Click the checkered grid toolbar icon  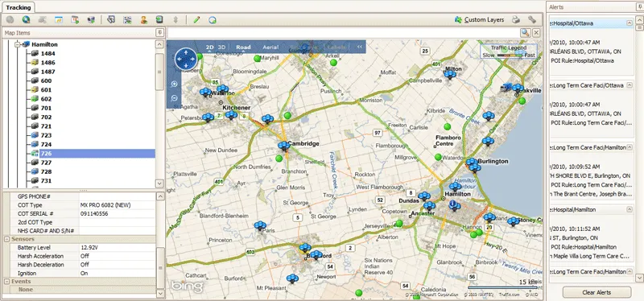[127, 19]
